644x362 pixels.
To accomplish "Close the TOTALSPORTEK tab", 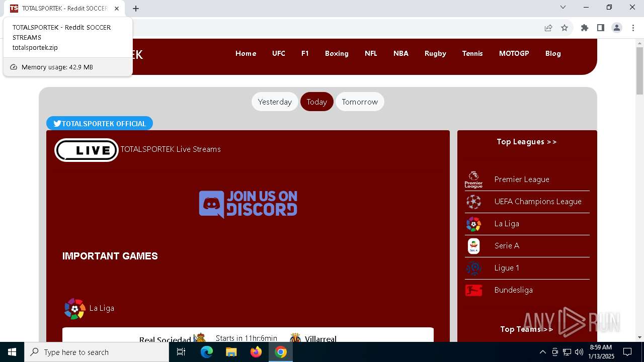I will [x=117, y=8].
